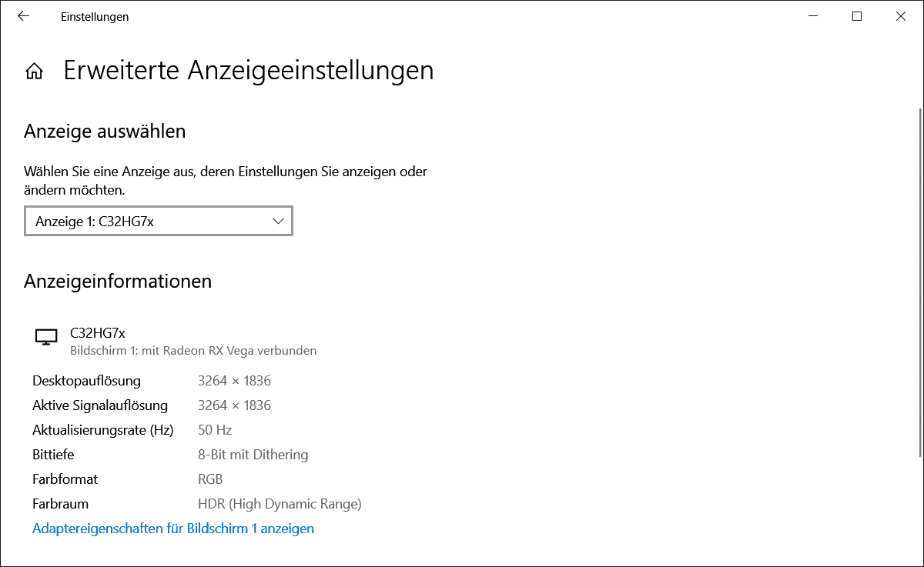Screen dimensions: 924x567
Task: Click the 'Einstellungen' window title text
Action: (95, 16)
